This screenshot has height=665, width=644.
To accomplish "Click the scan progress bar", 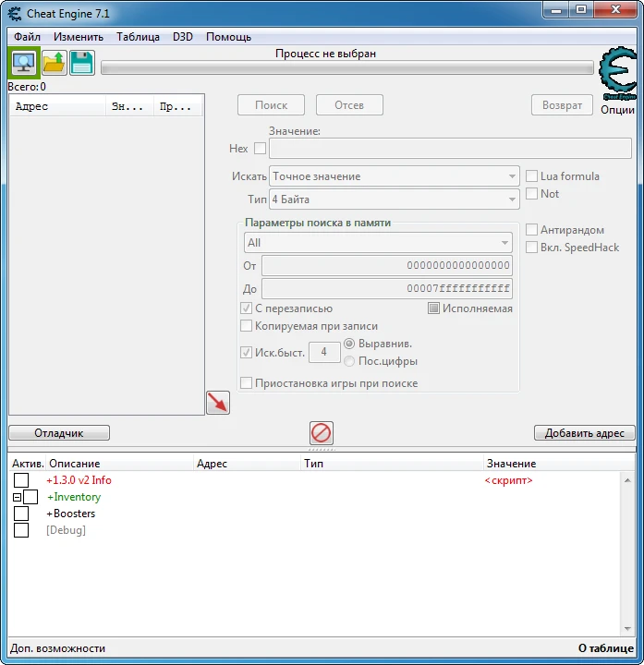I will coord(347,67).
